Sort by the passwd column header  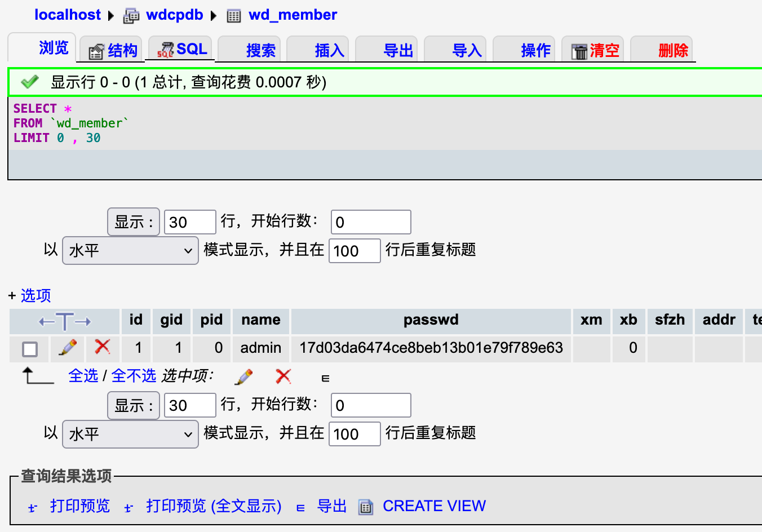click(431, 320)
